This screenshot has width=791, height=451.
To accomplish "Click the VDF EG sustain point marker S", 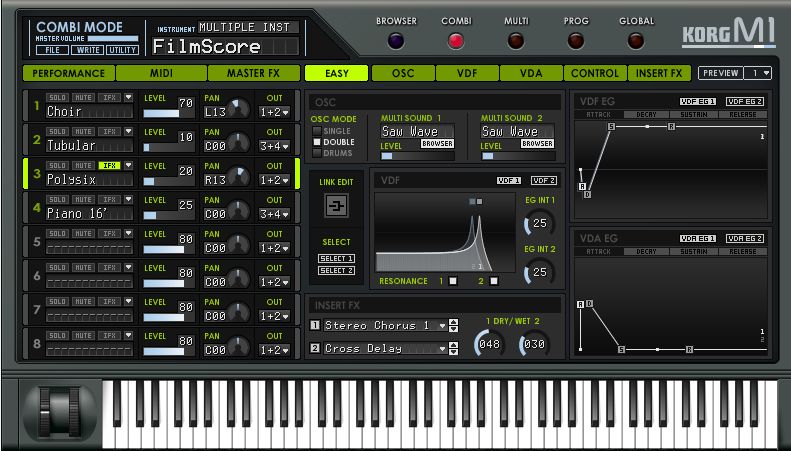I will 611,127.
